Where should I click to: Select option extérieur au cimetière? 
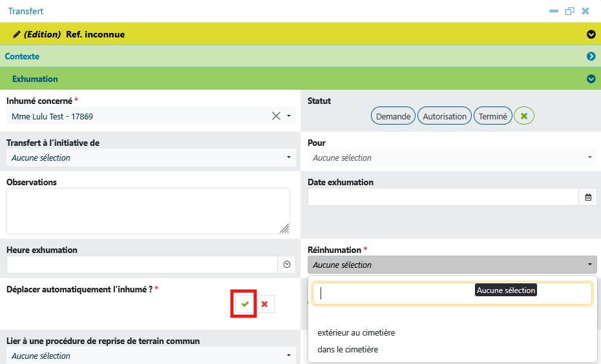(356, 332)
